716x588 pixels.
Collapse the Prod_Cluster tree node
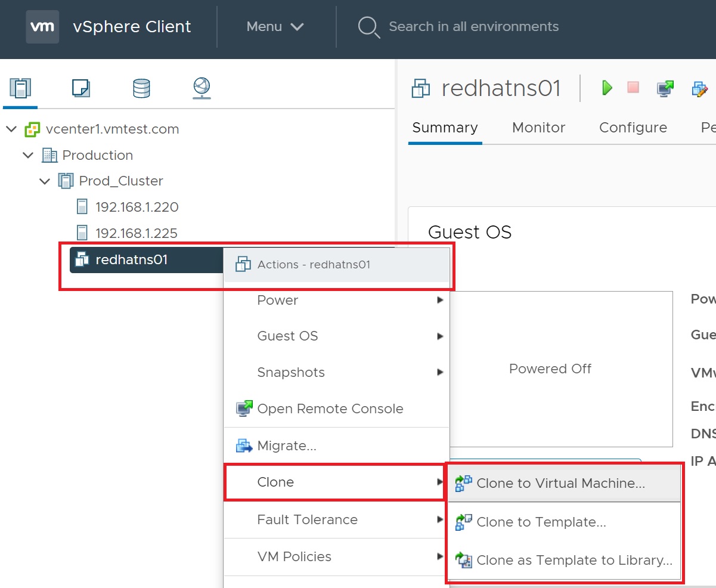click(45, 181)
